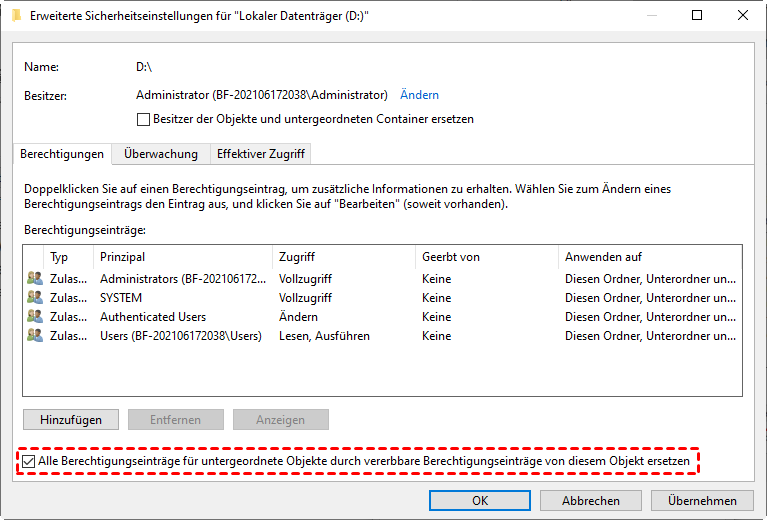This screenshot has width=767, height=520.
Task: Click 'Keine' in the Users row
Action: coord(436,336)
